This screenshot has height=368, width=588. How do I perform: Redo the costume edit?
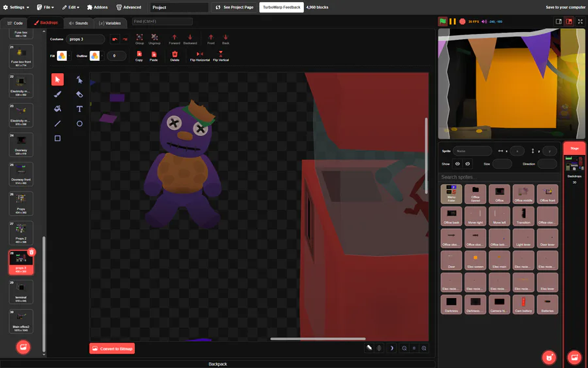125,39
